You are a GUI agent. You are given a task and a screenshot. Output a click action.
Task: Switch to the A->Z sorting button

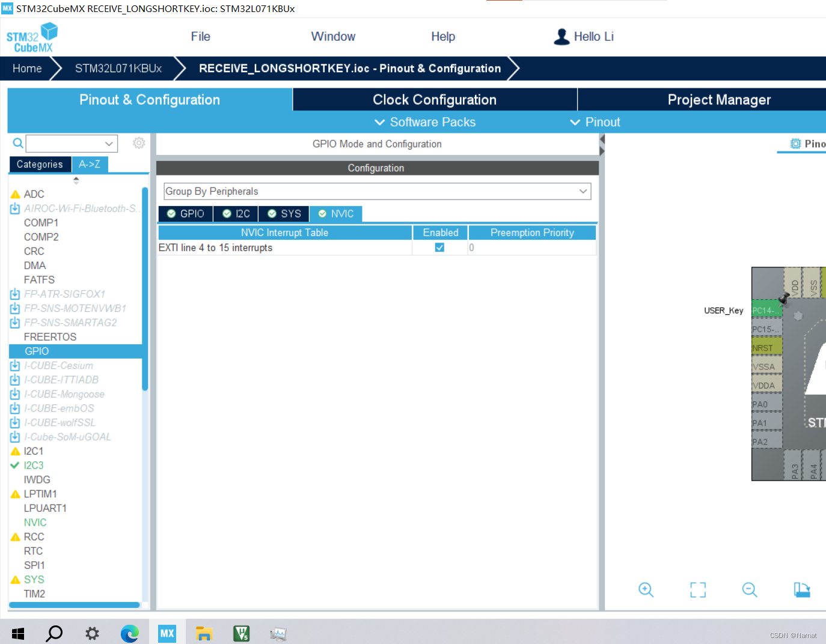click(90, 165)
